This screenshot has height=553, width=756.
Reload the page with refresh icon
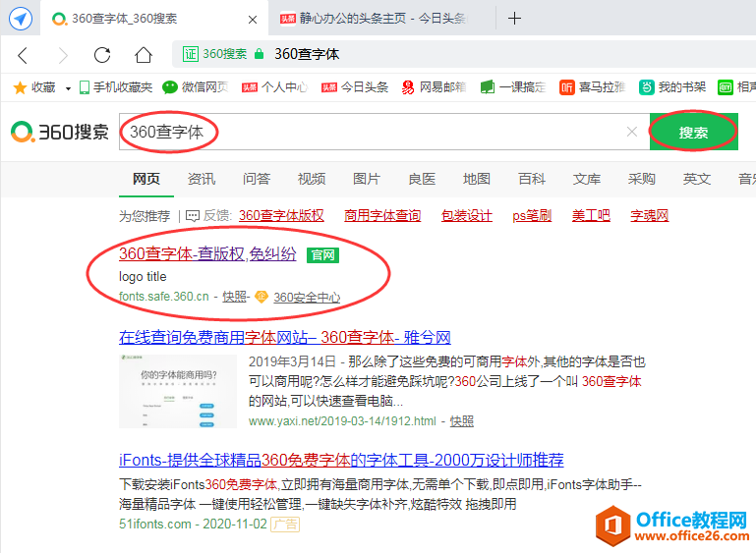102,54
